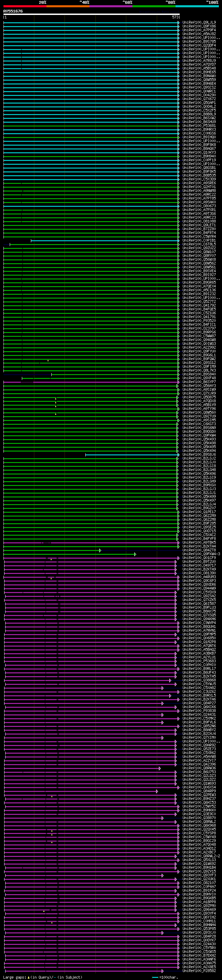Click the green ~80% identity legend segment
Screen dimensions: 222x980
[x=154, y=7]
